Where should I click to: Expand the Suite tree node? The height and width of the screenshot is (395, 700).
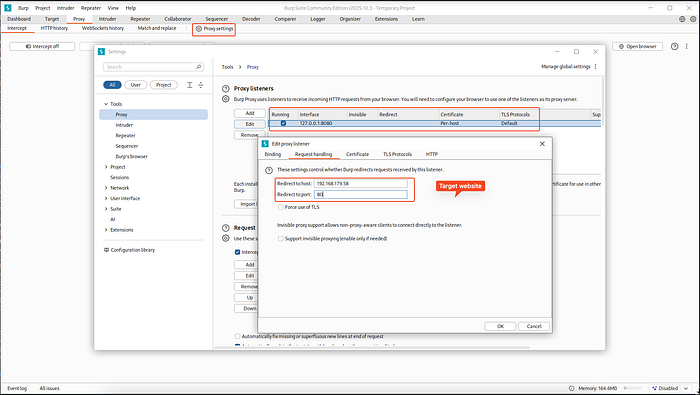coord(106,209)
